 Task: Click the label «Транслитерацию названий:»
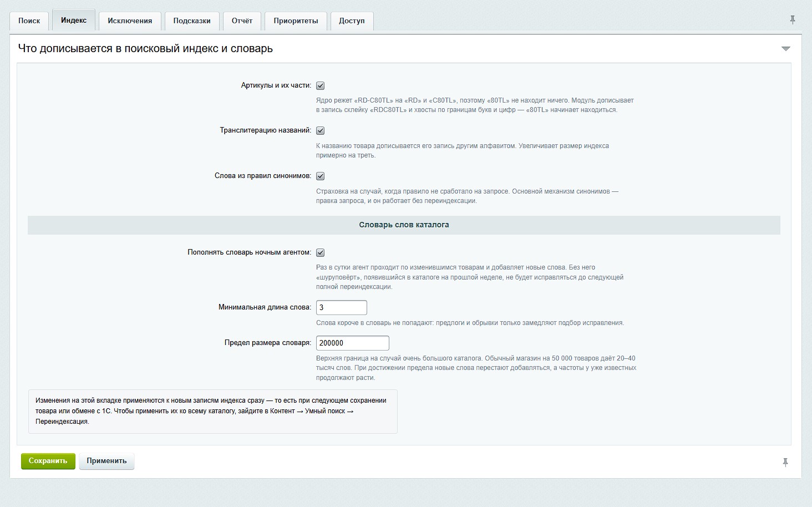(266, 130)
